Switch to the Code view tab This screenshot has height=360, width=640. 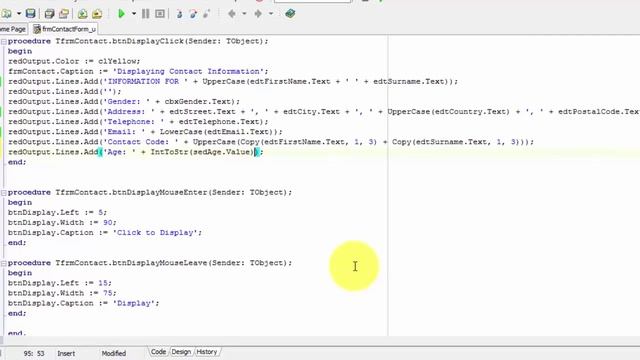pyautogui.click(x=158, y=352)
